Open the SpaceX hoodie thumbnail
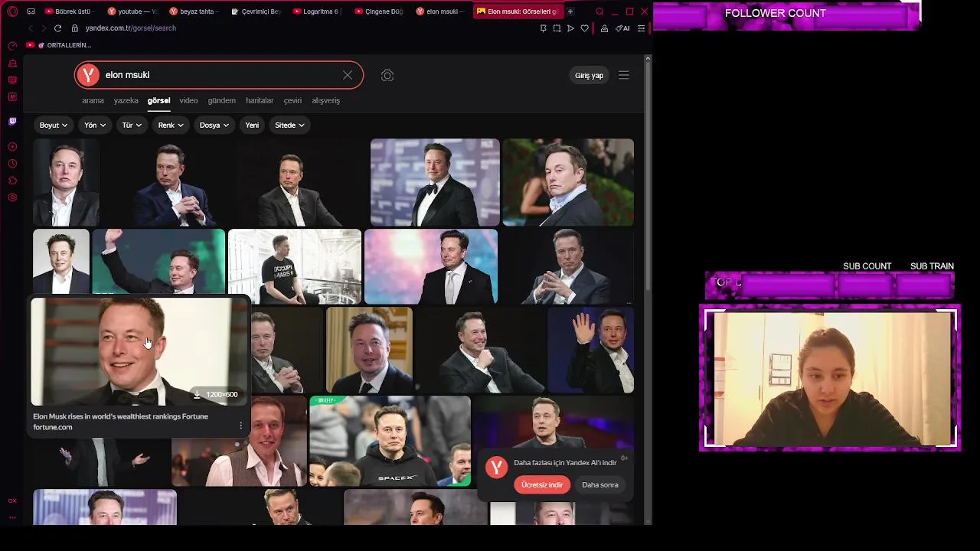 [x=390, y=441]
